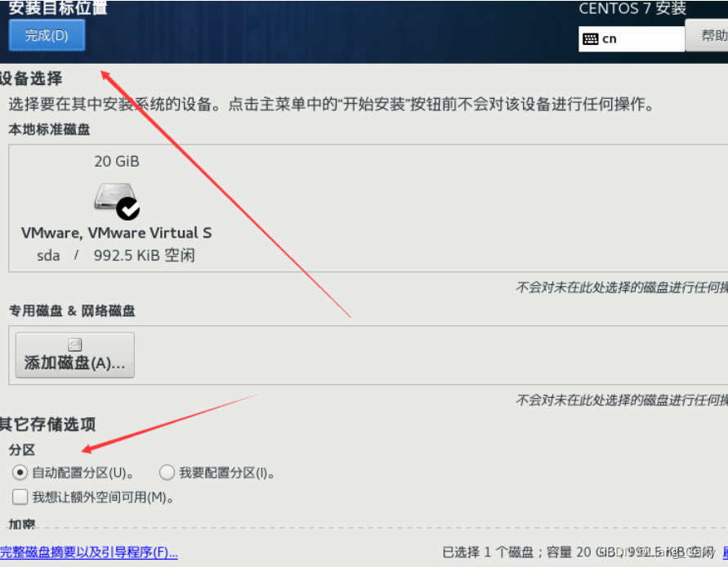Select 自动配置分区(U) automatic partitioning radio
This screenshot has height=567, width=728.
tap(20, 473)
